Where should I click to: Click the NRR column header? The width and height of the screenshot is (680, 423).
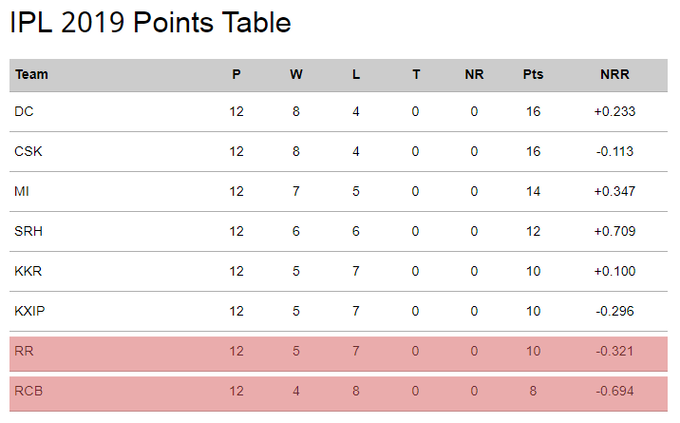pyautogui.click(x=615, y=75)
